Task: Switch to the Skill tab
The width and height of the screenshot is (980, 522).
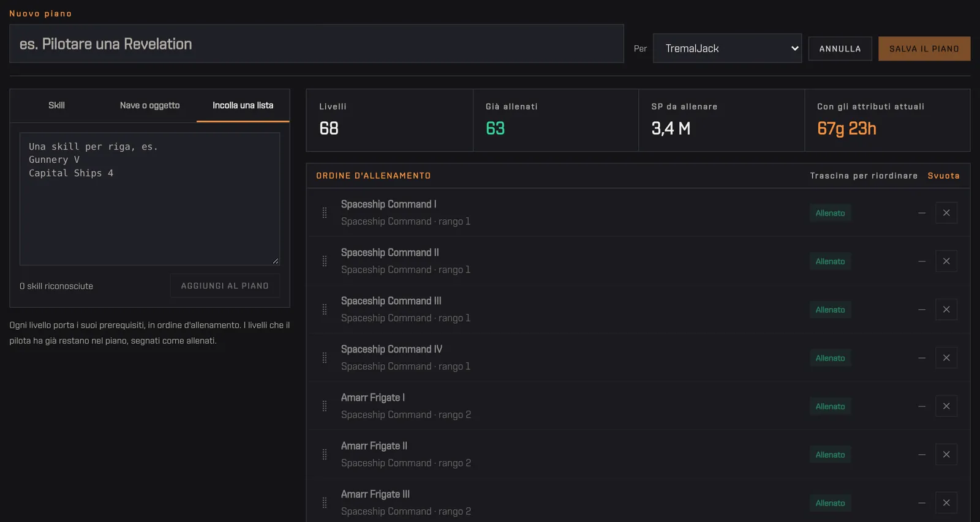Action: 56,105
